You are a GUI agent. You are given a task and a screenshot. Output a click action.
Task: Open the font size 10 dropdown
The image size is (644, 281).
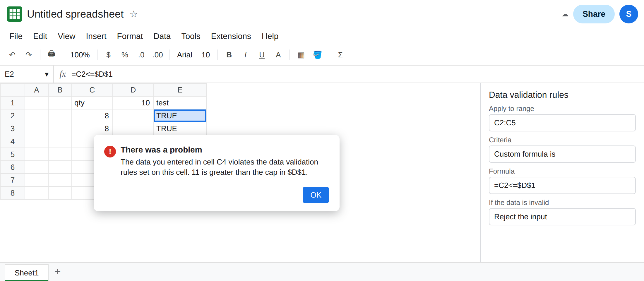pos(205,55)
